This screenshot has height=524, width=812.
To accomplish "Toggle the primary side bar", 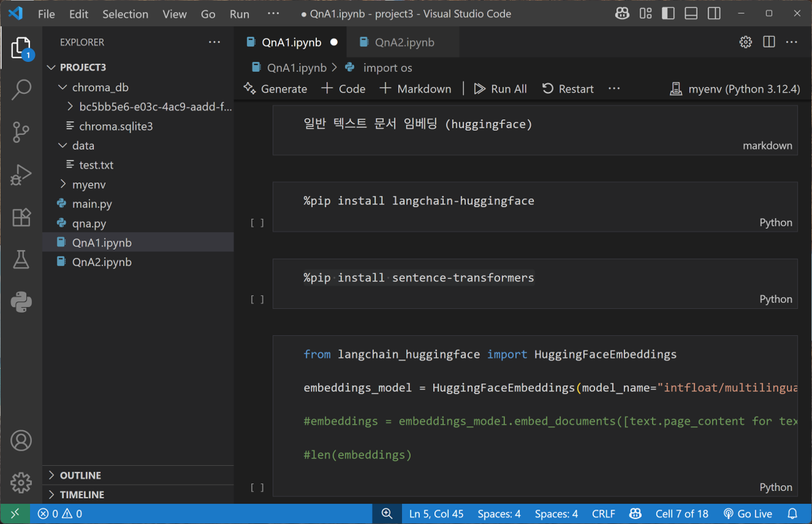I will (x=668, y=13).
